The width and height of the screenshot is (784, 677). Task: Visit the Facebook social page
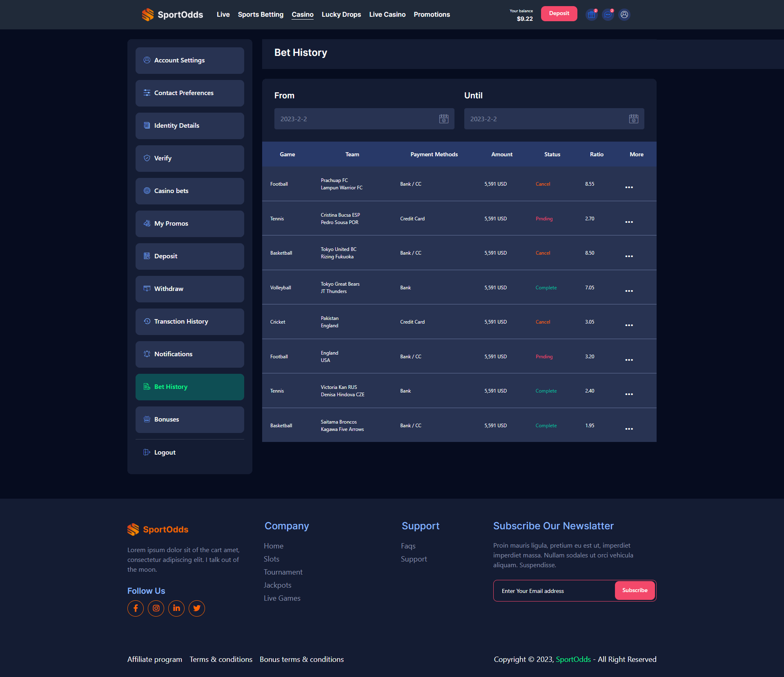point(136,608)
